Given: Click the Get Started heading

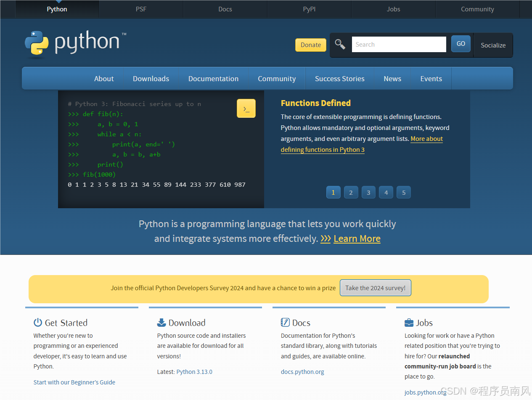Looking at the screenshot, I should click(66, 323).
